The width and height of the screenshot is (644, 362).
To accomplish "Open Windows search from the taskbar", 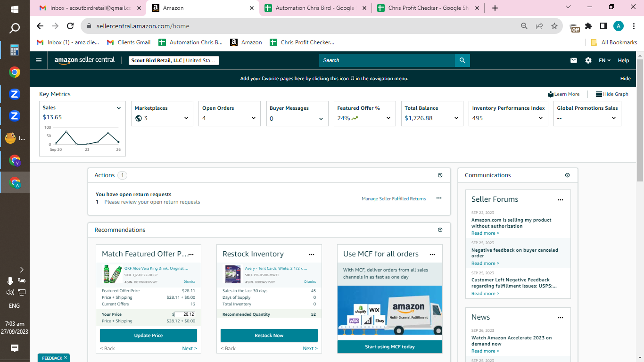I will click(15, 29).
